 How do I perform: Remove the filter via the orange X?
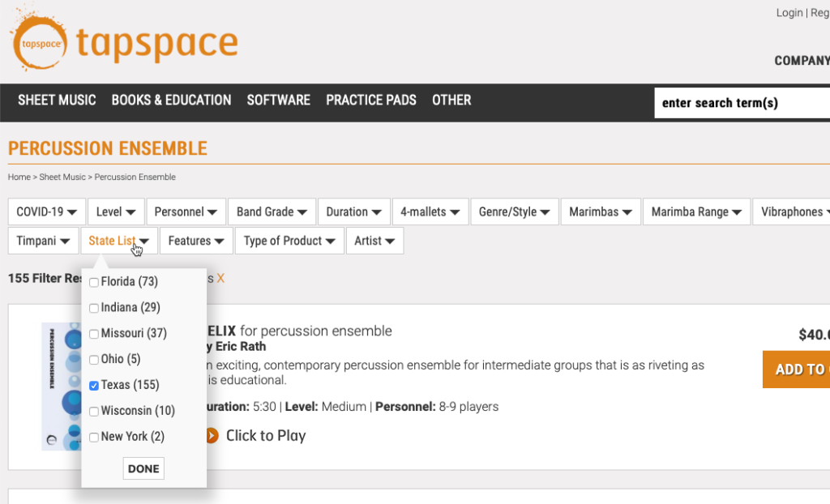[220, 279]
